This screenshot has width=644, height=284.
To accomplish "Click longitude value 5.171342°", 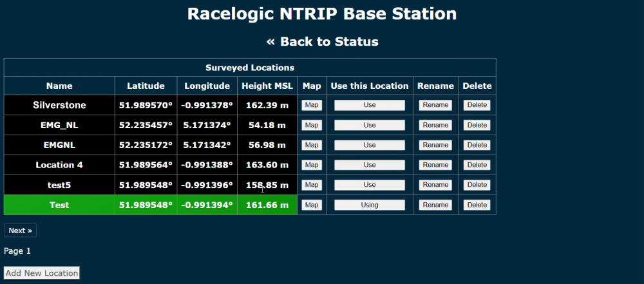I will [207, 145].
